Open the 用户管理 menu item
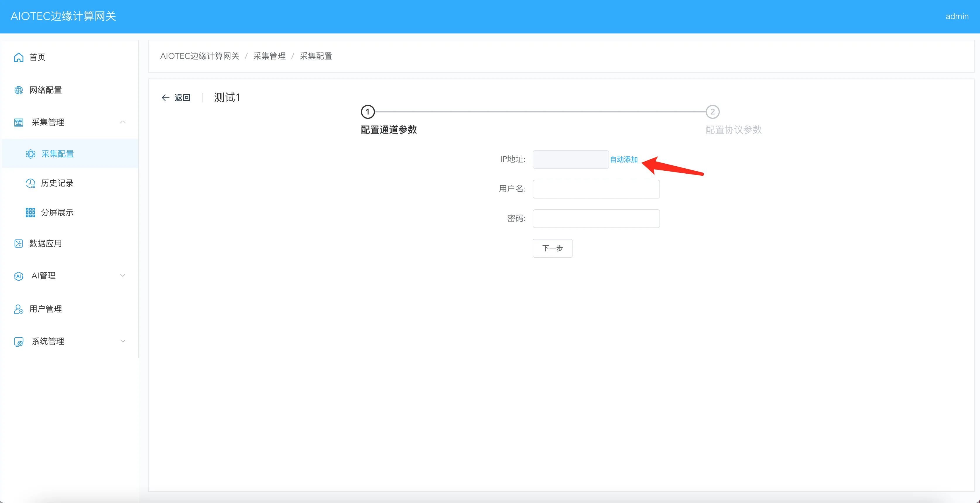Image resolution: width=980 pixels, height=503 pixels. point(46,309)
